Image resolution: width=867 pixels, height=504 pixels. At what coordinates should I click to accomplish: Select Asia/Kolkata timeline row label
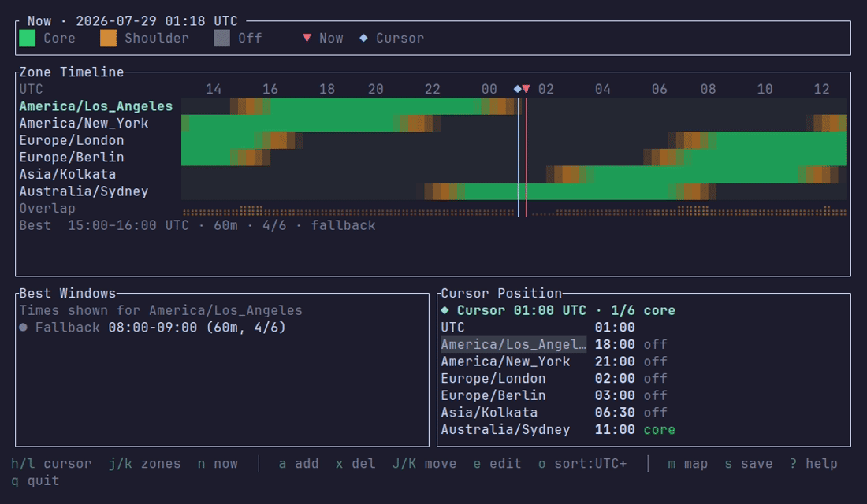[68, 175]
